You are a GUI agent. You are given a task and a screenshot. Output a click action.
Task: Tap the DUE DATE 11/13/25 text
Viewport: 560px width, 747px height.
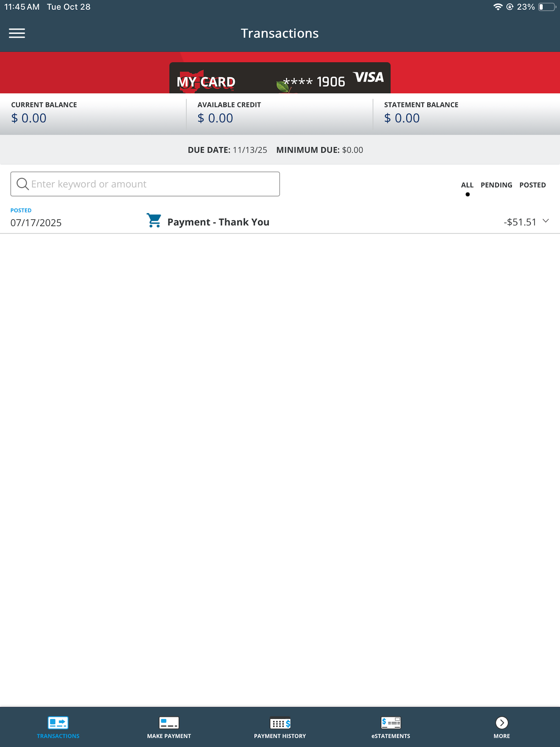click(227, 150)
